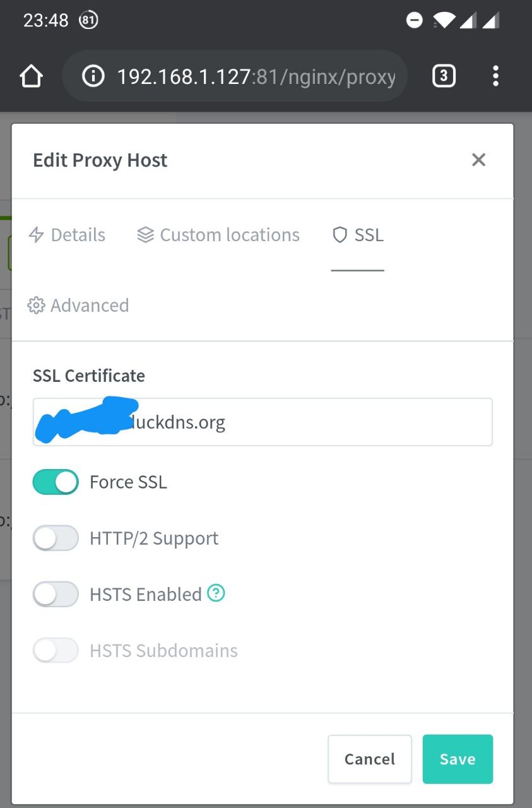Click the Custom locations layers icon
This screenshot has height=808, width=532.
pyautogui.click(x=145, y=235)
